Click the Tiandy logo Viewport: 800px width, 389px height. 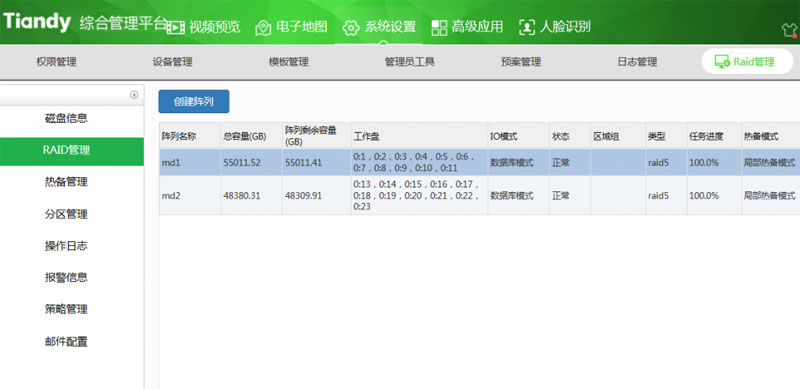[x=37, y=22]
